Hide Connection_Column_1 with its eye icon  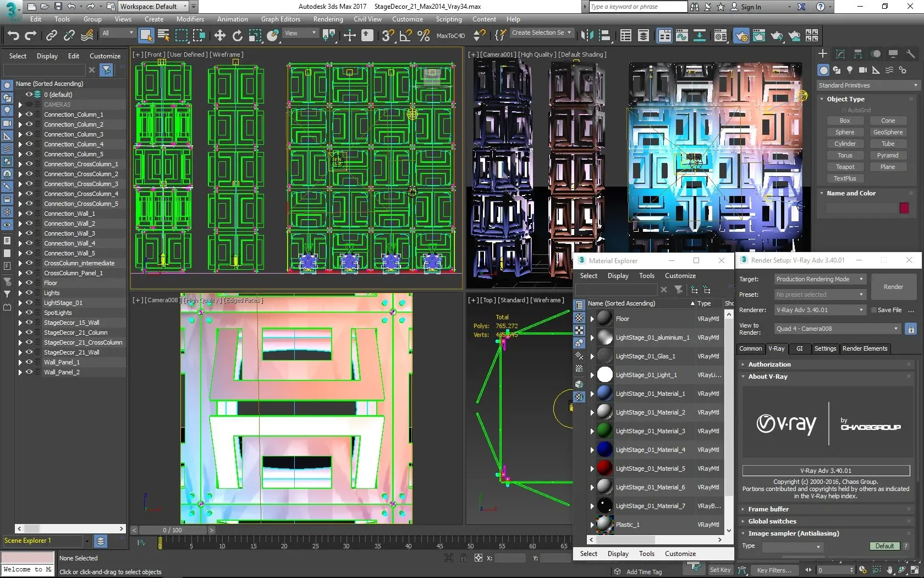click(29, 114)
